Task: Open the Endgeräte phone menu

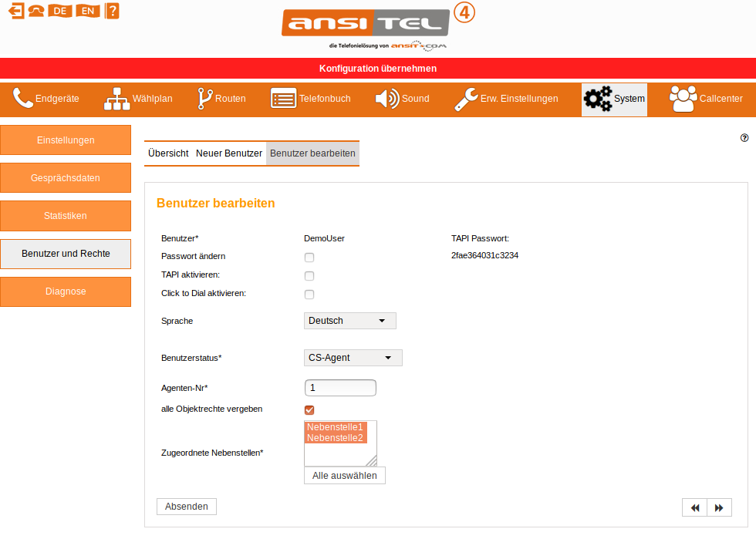Action: pyautogui.click(x=46, y=99)
